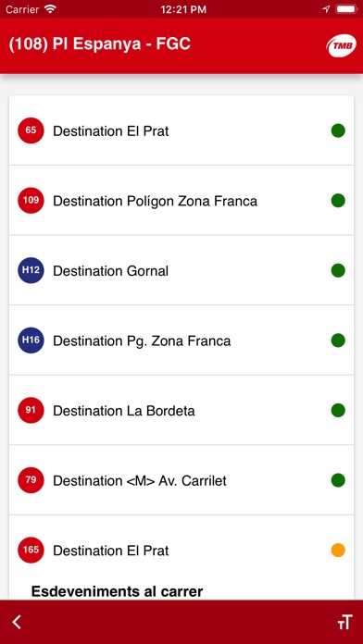Open Destination La Bordeta row
Viewport: 363px width, 644px height.
click(x=181, y=410)
